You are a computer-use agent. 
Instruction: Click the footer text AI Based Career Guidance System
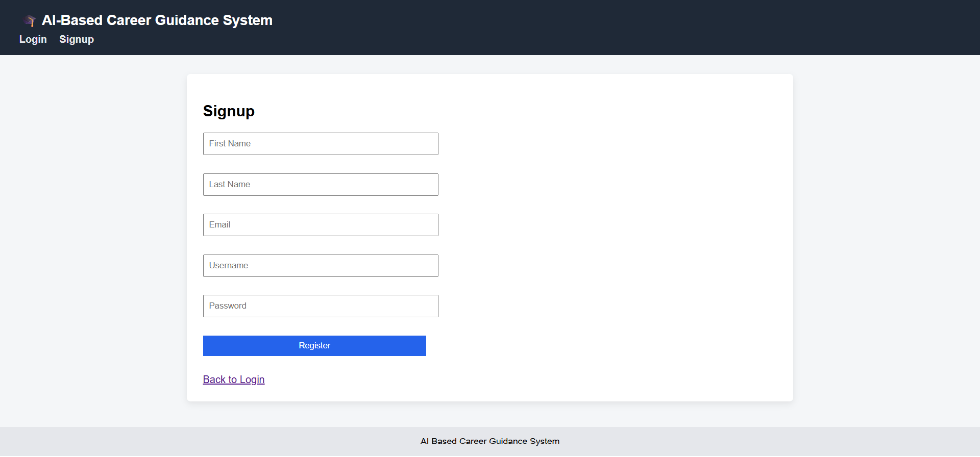[490, 441]
